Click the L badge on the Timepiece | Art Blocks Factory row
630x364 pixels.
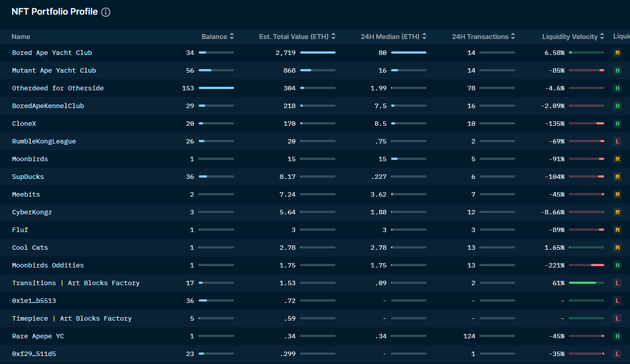point(617,318)
